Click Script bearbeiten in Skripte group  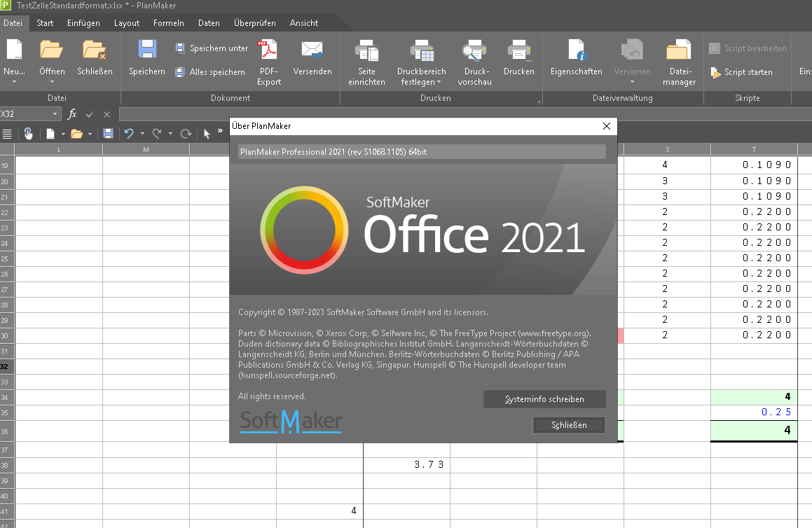pyautogui.click(x=748, y=48)
